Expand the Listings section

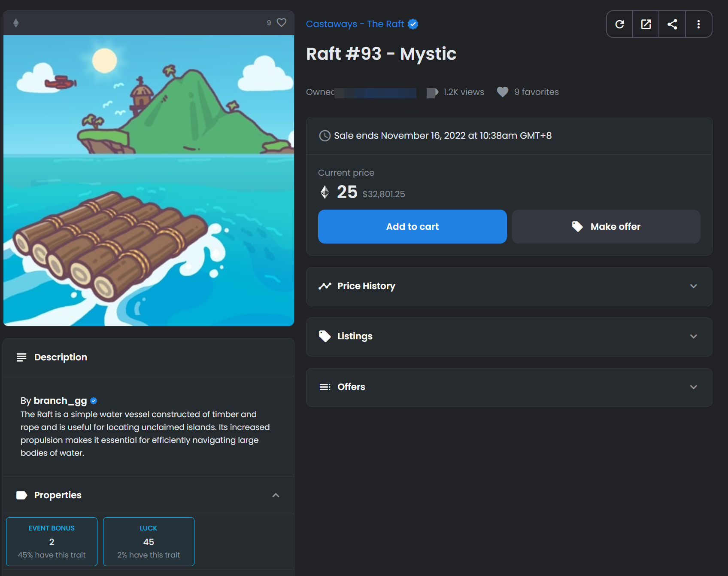509,337
